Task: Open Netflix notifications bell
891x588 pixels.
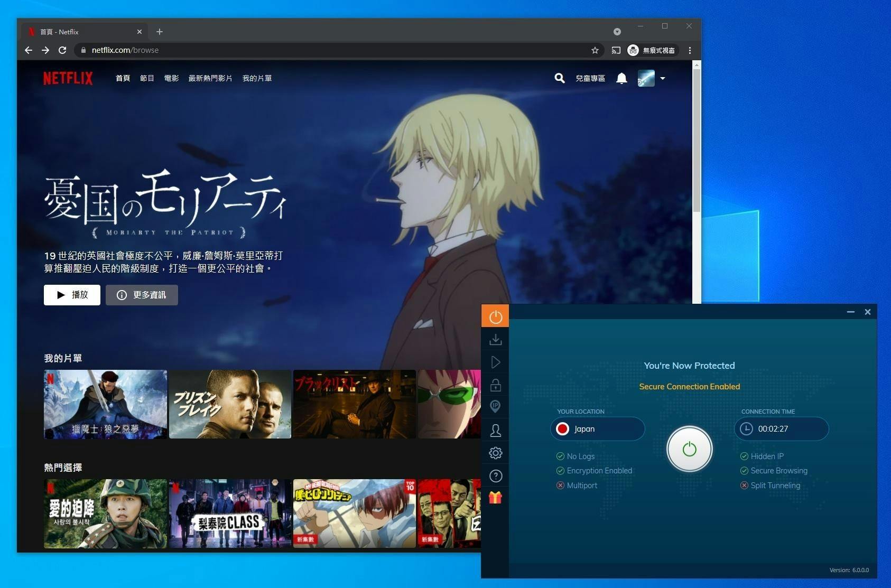Action: click(x=621, y=78)
